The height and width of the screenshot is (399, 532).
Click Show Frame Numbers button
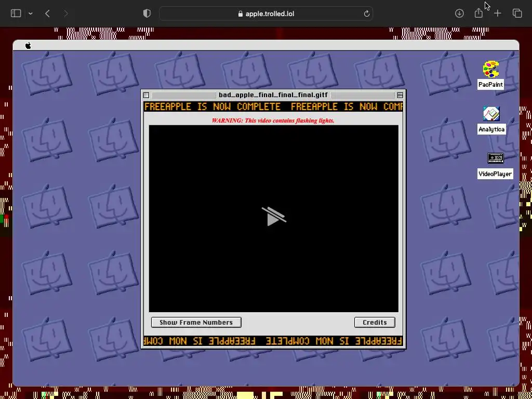tap(196, 322)
